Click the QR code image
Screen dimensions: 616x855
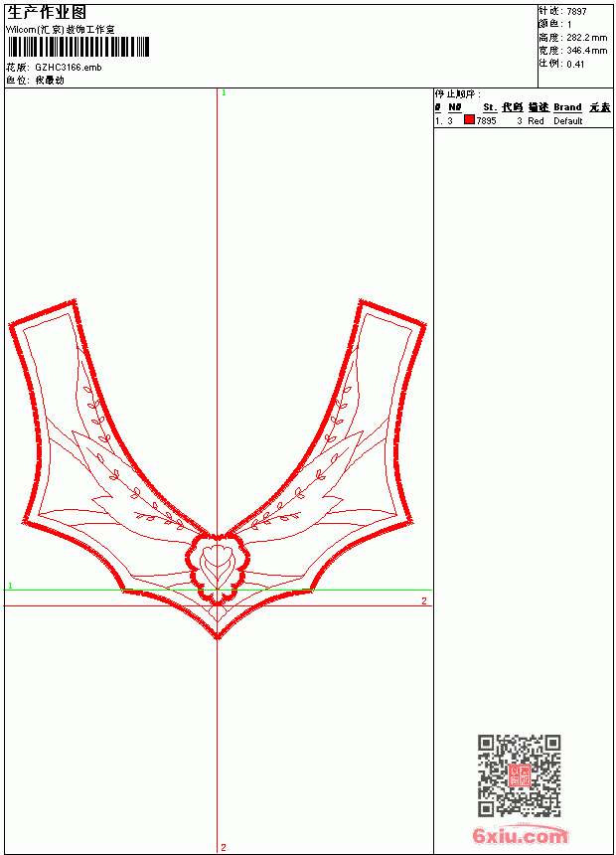[x=519, y=775]
